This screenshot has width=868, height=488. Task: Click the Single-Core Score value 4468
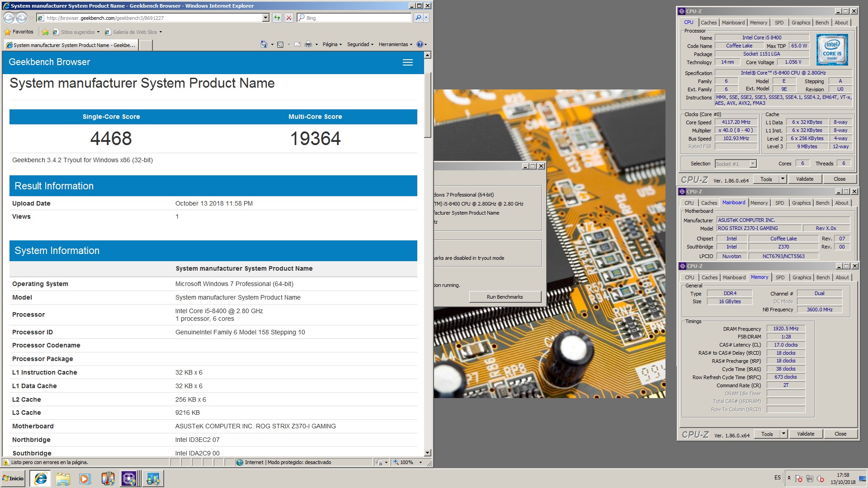pyautogui.click(x=111, y=138)
